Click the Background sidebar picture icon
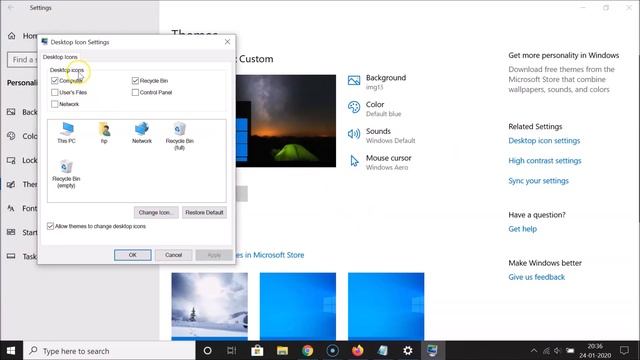The width and height of the screenshot is (640, 360). tap(11, 112)
